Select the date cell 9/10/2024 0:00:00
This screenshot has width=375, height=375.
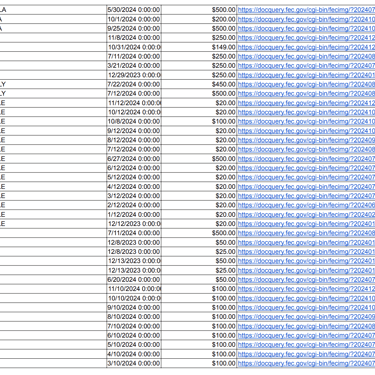pos(134,307)
